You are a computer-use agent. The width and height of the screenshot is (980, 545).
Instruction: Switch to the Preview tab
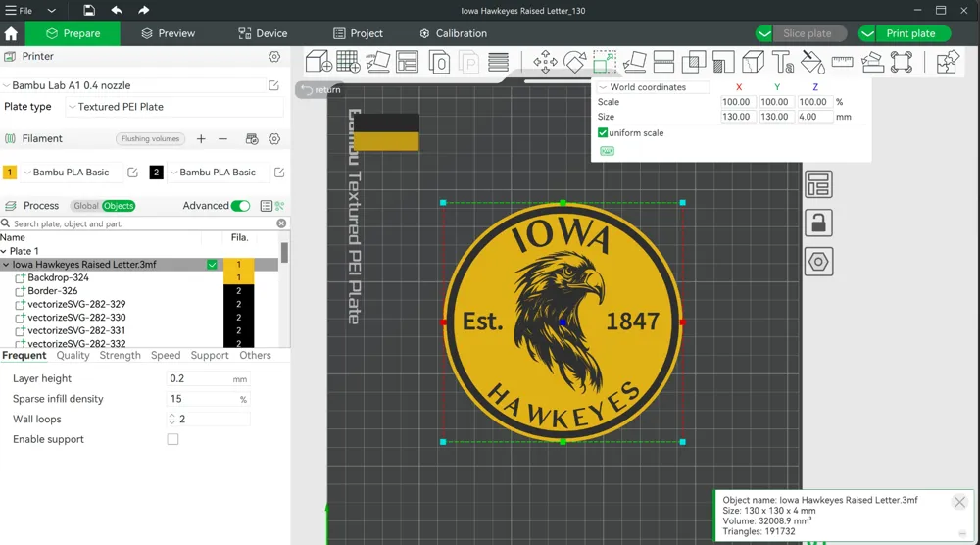pos(169,33)
